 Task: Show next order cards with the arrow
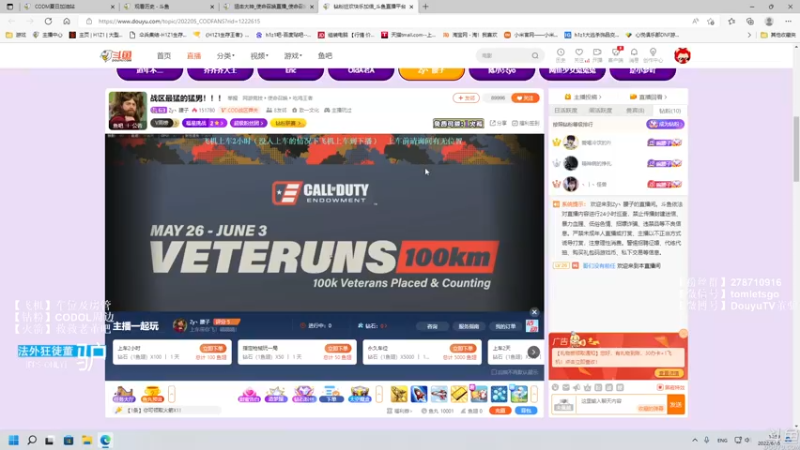click(533, 352)
